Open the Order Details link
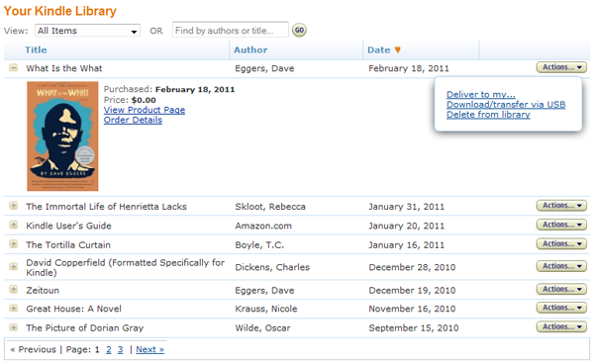This screenshot has width=594, height=364. click(133, 120)
